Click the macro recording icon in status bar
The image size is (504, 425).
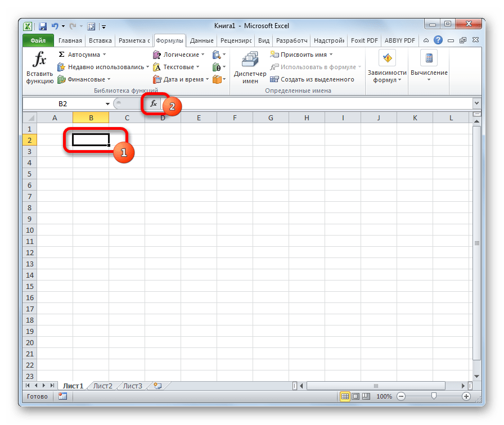tap(62, 396)
